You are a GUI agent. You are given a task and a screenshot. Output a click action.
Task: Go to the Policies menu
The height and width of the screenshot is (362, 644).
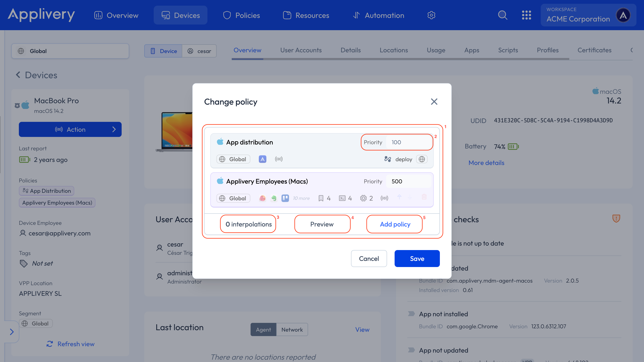click(241, 15)
